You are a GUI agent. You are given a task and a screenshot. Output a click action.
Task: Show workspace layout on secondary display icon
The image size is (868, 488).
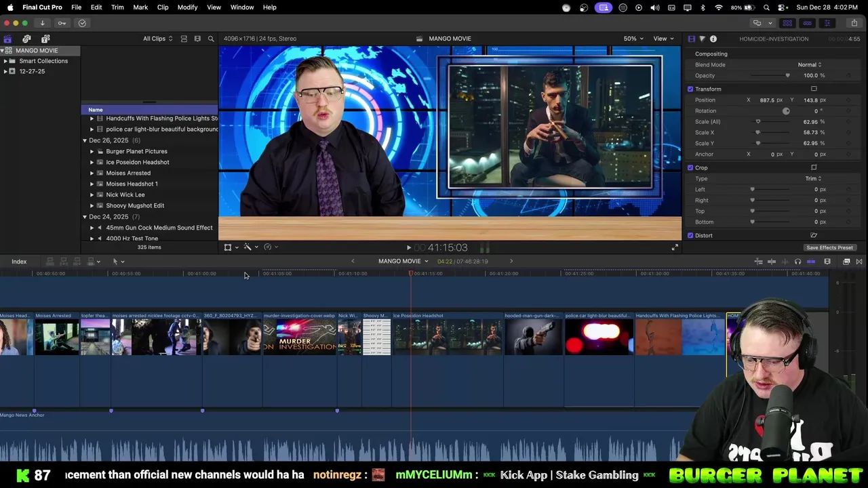point(757,23)
